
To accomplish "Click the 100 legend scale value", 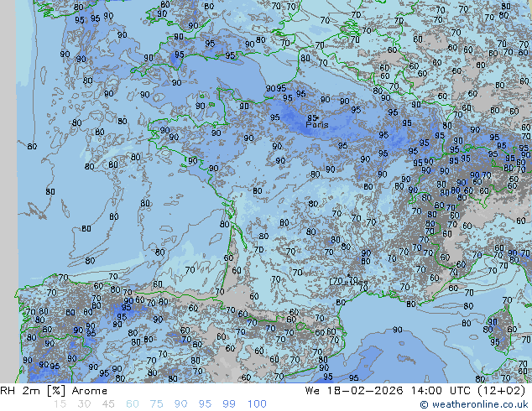I will click(256, 404).
